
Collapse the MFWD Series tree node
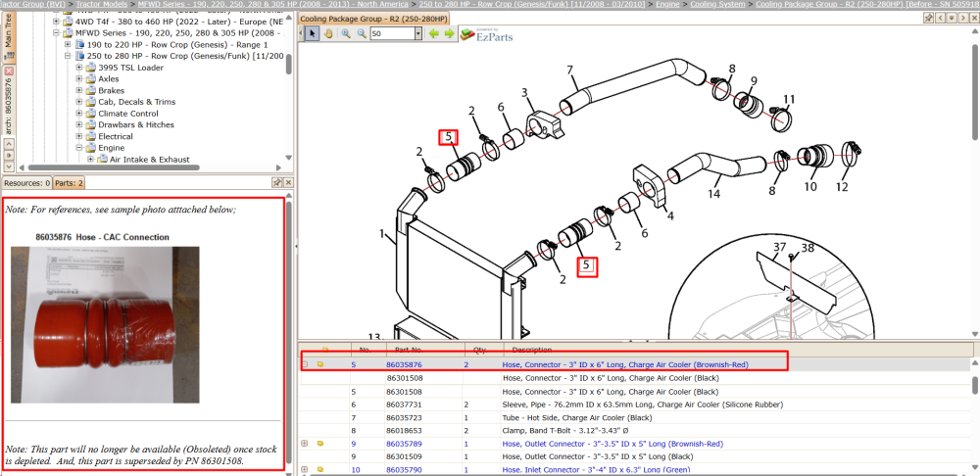point(57,33)
